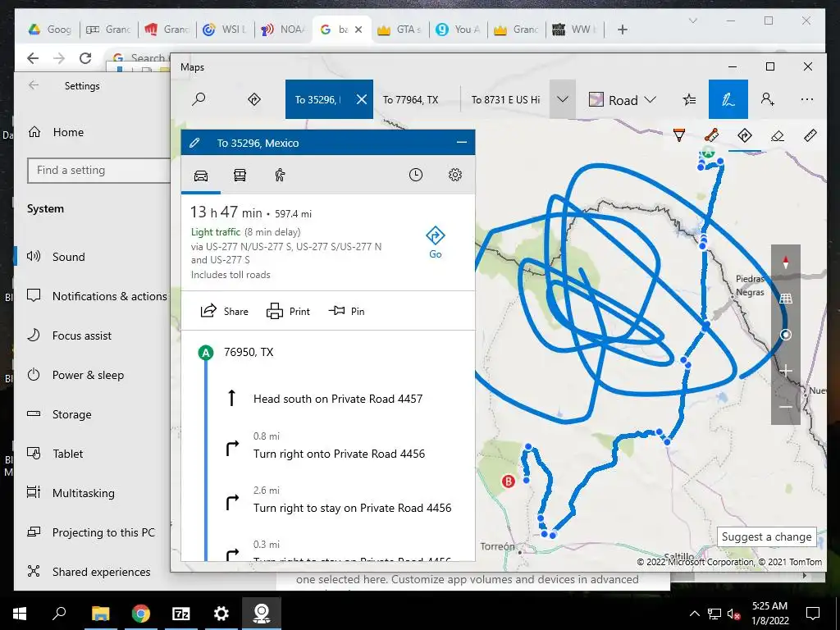The height and width of the screenshot is (630, 840).
Task: Select the 'To 35296' tab
Action: click(317, 99)
